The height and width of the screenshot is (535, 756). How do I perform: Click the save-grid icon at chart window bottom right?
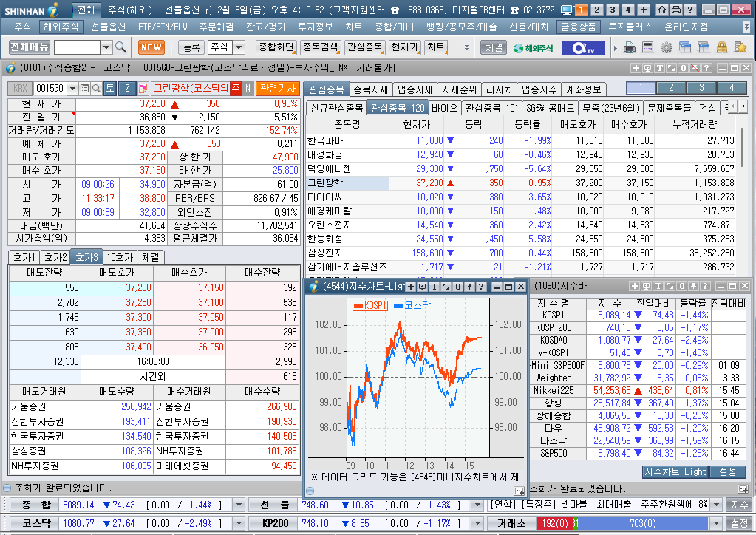pyautogui.click(x=519, y=491)
